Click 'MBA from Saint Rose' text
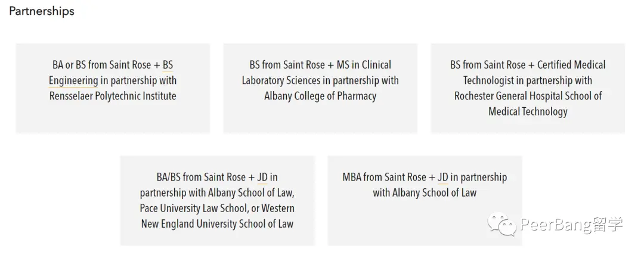Viewport: 644px width, 255px height. tap(384, 177)
